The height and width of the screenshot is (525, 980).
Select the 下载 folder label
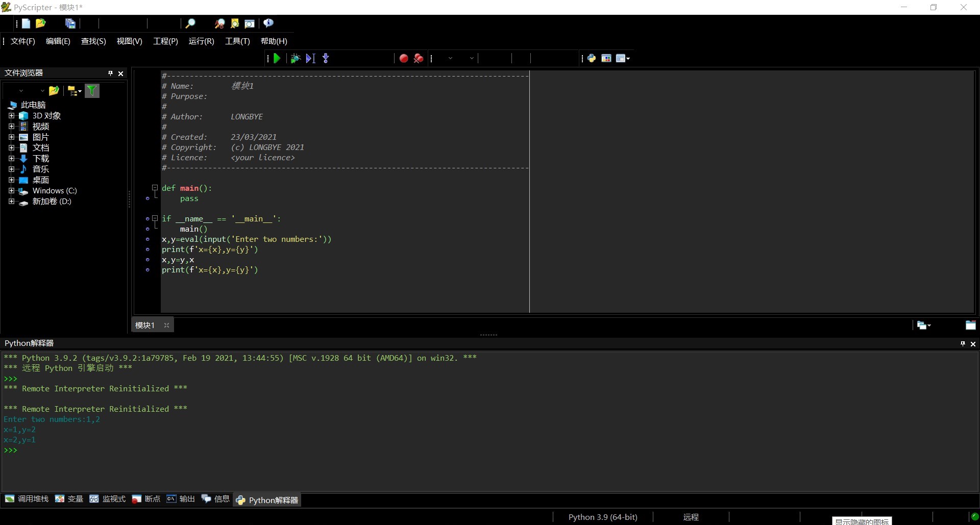pyautogui.click(x=41, y=159)
